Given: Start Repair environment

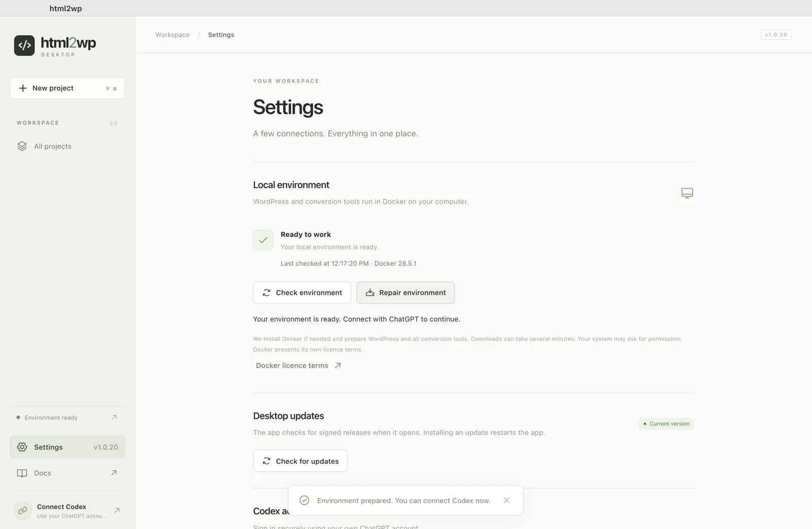Looking at the screenshot, I should [405, 293].
